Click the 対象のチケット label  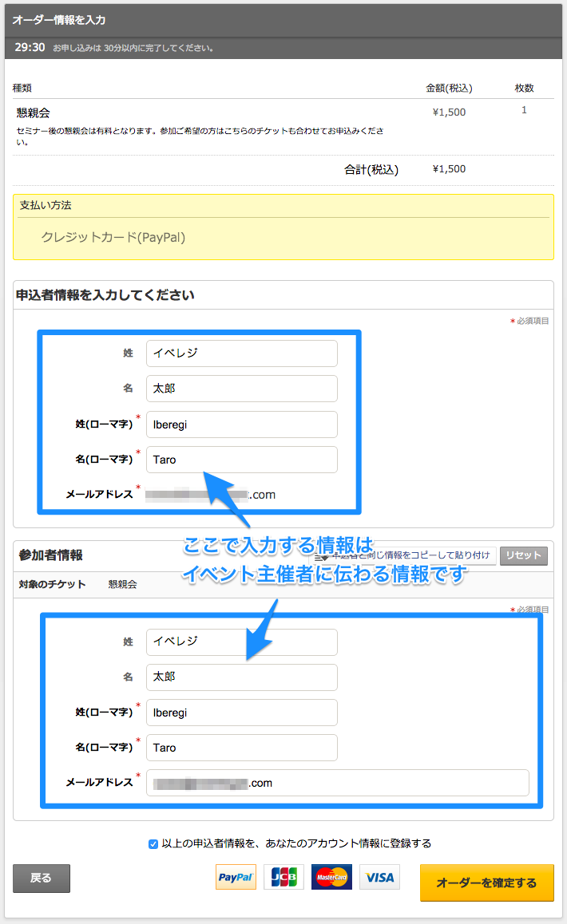(x=52, y=584)
